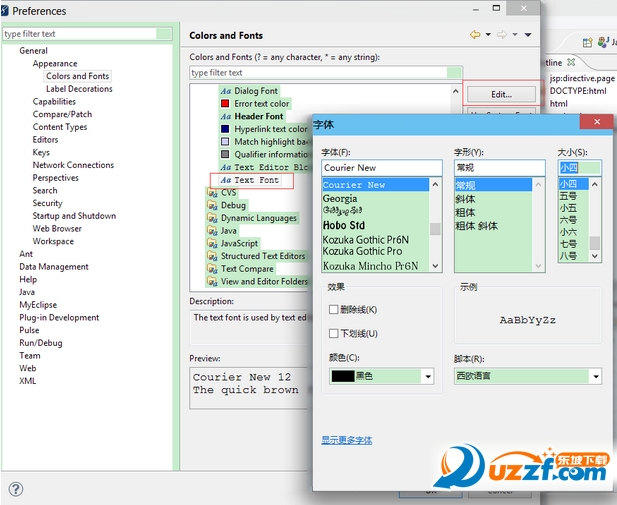Click the help question mark icon

[x=16, y=489]
